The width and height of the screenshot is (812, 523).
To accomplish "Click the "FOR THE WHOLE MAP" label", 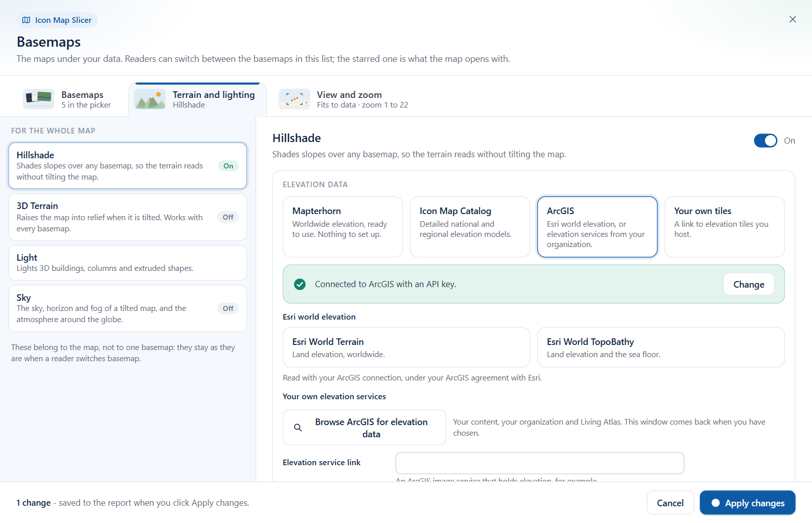I will pyautogui.click(x=53, y=131).
